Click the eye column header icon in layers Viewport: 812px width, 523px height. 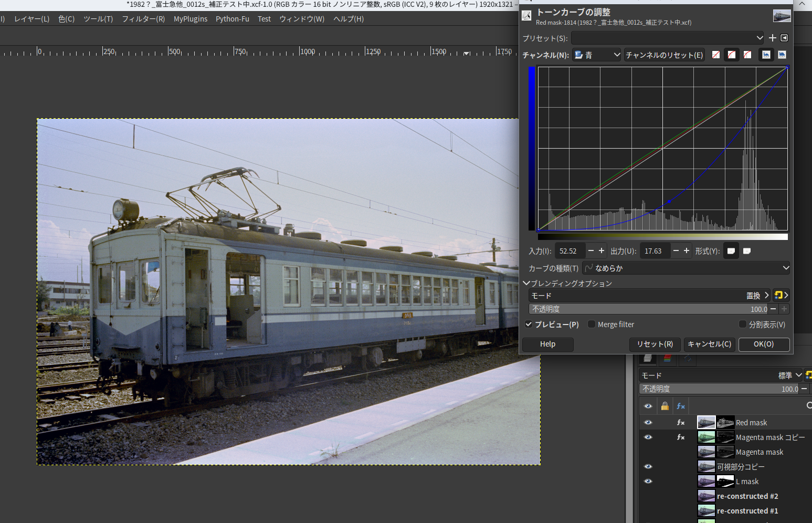pyautogui.click(x=648, y=406)
